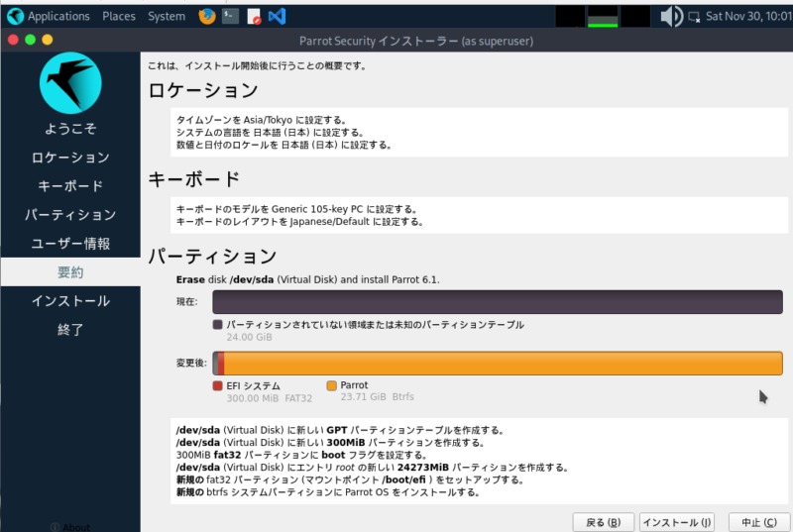Open the Places menu
This screenshot has height=532, width=793.
[x=119, y=16]
